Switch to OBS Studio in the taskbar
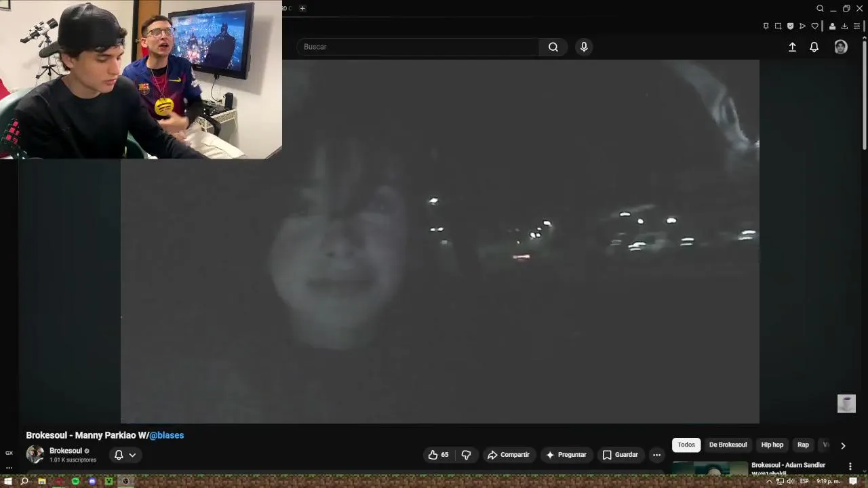The width and height of the screenshot is (868, 488). click(125, 481)
